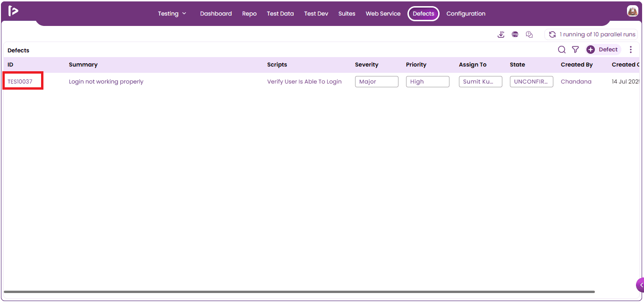
Task: Open the help chat icon
Action: tap(529, 34)
